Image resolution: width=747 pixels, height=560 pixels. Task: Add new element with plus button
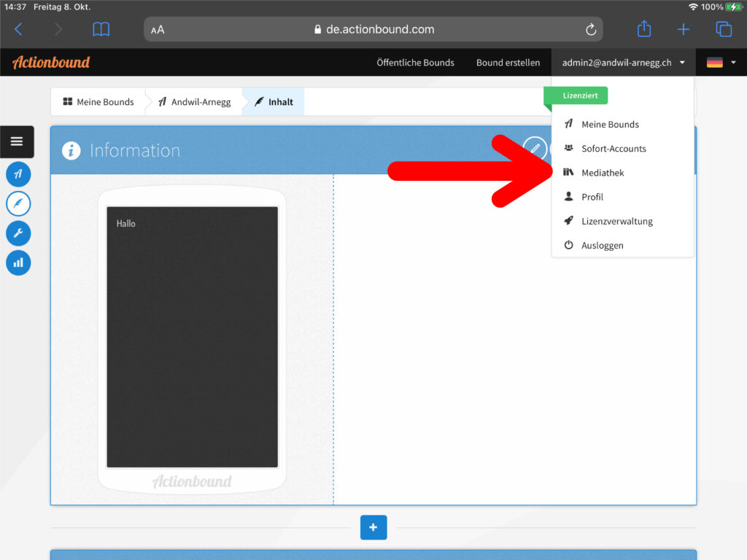373,527
